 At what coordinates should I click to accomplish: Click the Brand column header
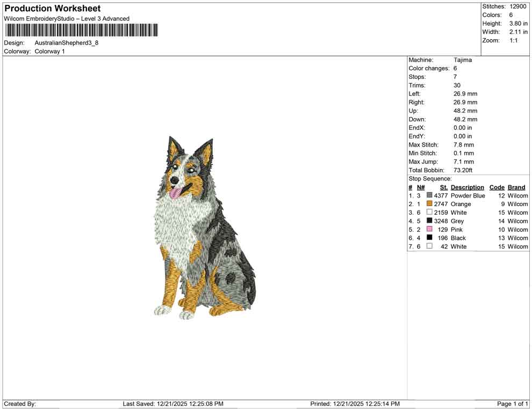pyautogui.click(x=516, y=187)
